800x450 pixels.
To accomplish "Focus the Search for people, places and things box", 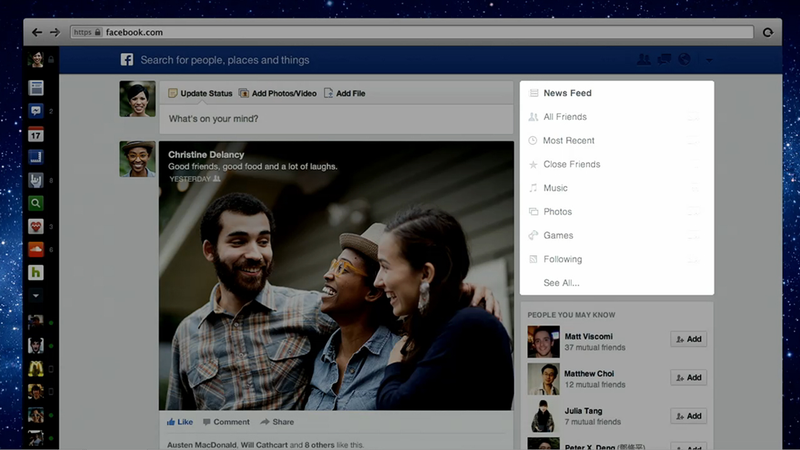I will (x=225, y=60).
